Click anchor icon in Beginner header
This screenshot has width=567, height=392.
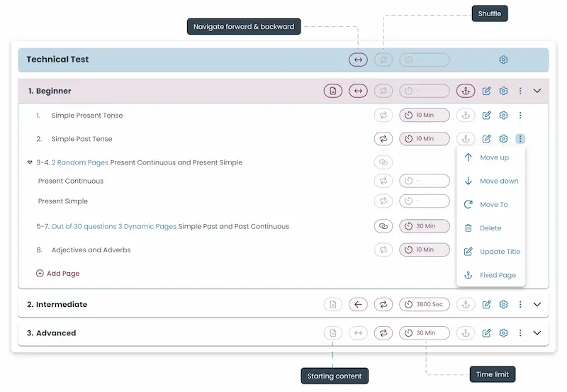point(466,91)
